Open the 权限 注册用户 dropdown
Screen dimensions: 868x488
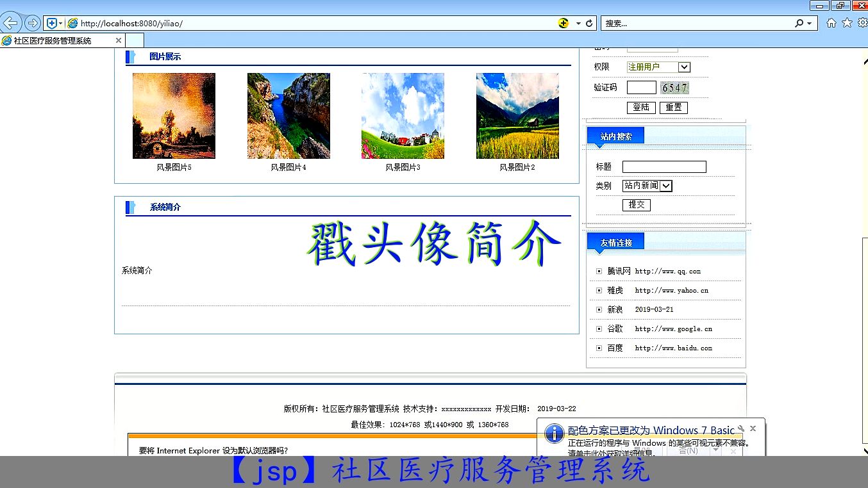point(658,67)
